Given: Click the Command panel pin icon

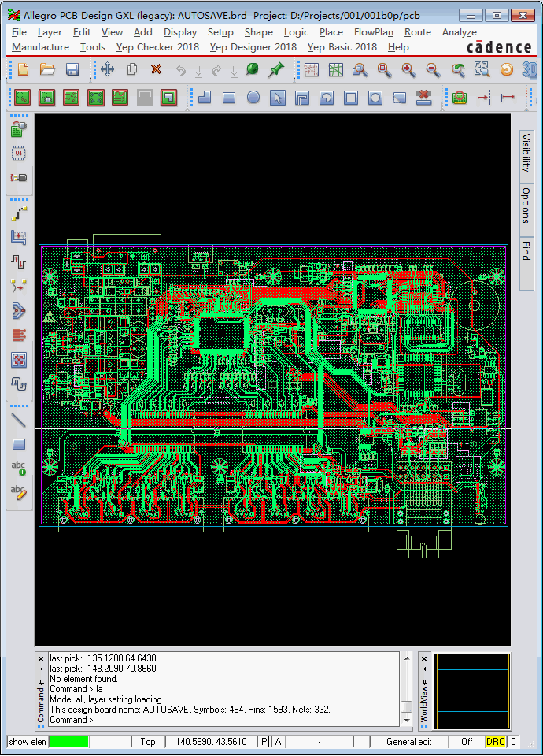Looking at the screenshot, I should (41, 682).
